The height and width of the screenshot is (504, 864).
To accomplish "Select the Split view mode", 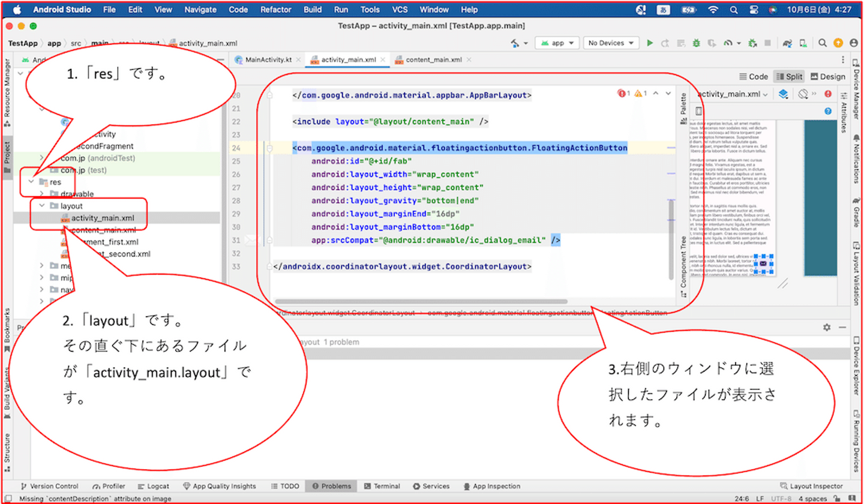I will point(789,76).
